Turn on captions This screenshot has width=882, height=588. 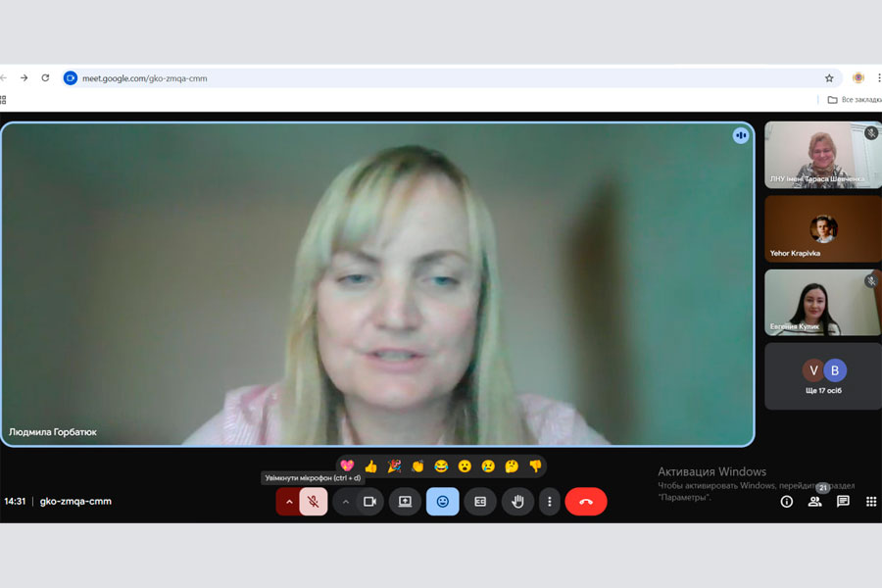pyautogui.click(x=480, y=502)
